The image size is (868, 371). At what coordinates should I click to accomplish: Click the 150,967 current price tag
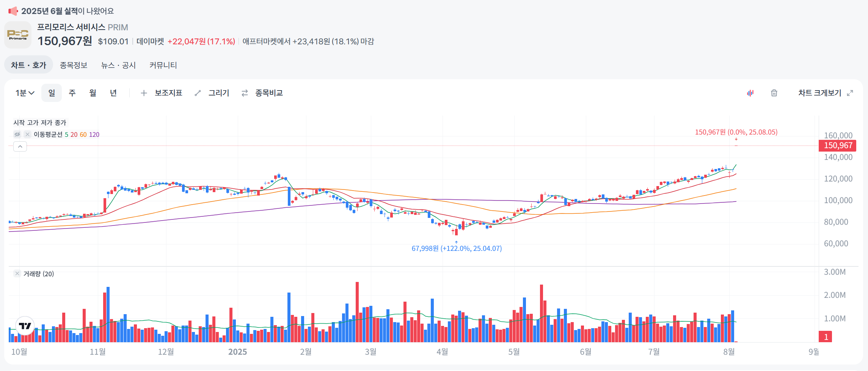pos(838,146)
